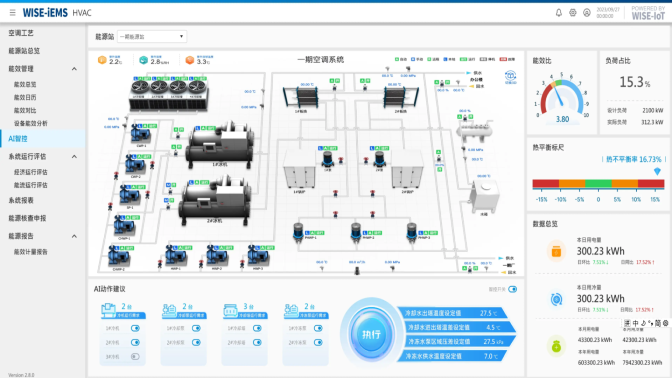Toggle the 1#冷机 switch
672x378 pixels.
[135, 328]
